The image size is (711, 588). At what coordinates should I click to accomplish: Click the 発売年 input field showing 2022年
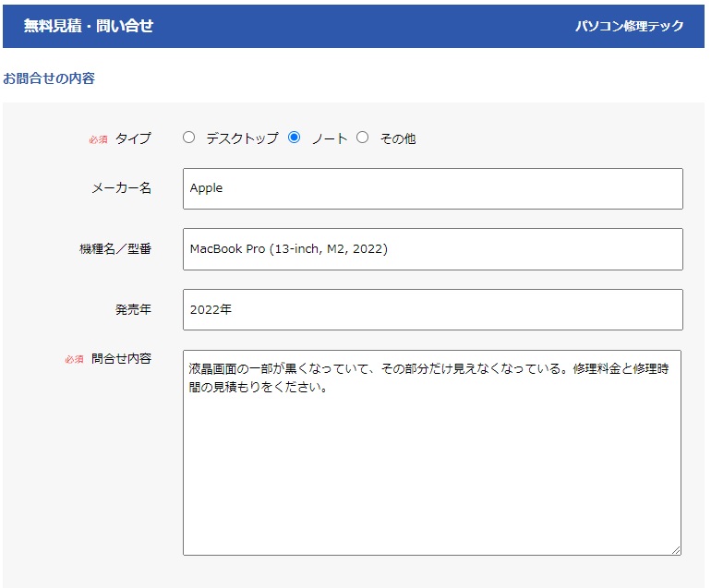coord(432,309)
